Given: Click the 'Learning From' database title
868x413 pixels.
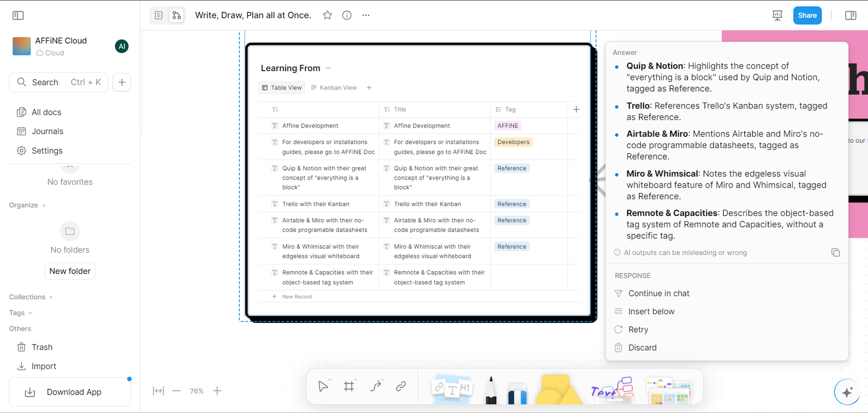Looking at the screenshot, I should tap(290, 68).
